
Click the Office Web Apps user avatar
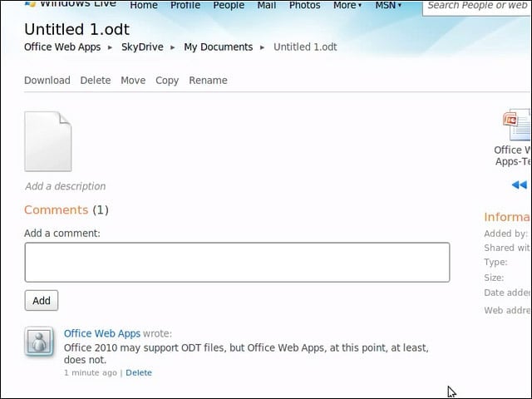coord(39,342)
